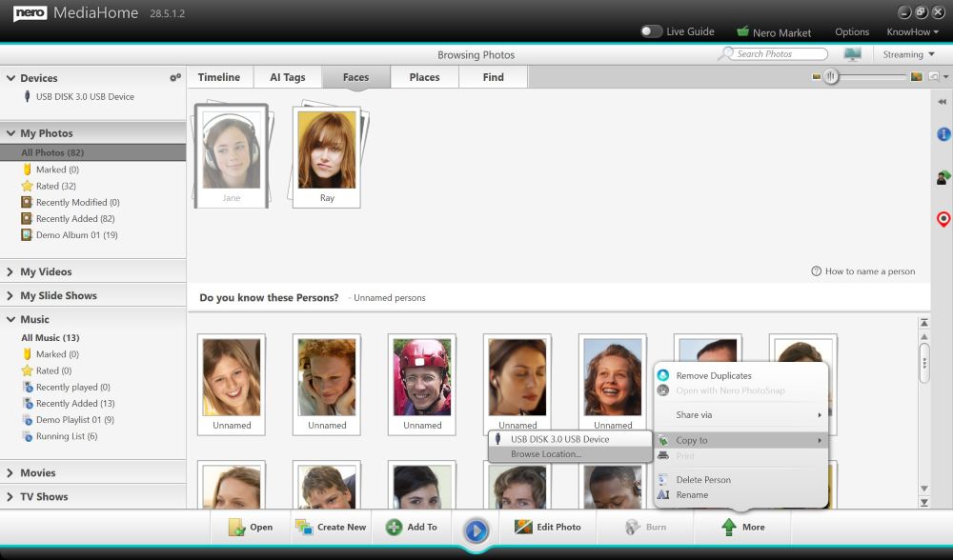The width and height of the screenshot is (953, 560).
Task: Open the Jane face stack
Action: pyautogui.click(x=232, y=156)
